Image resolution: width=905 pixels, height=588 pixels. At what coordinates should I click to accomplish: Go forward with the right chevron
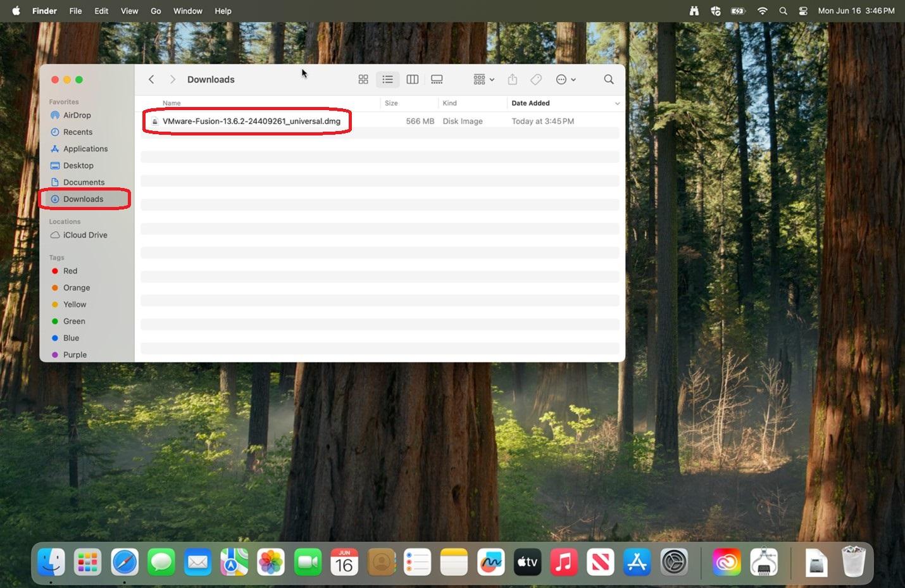tap(172, 79)
